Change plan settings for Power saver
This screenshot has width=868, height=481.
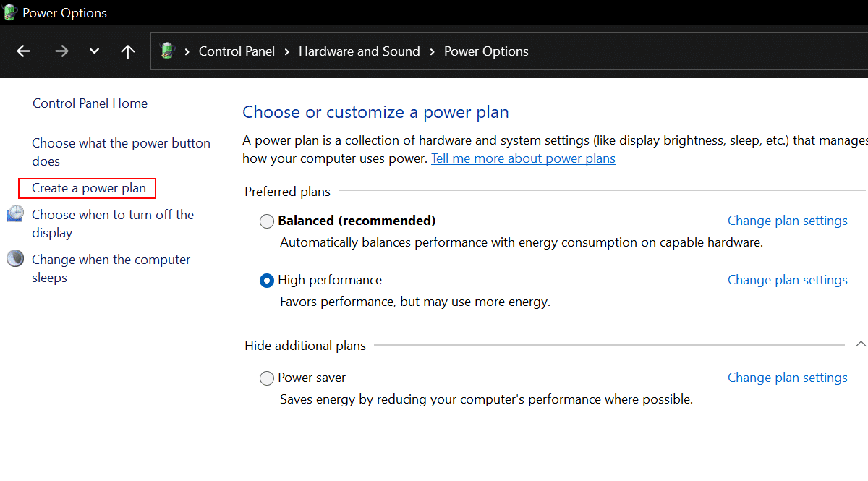(787, 378)
